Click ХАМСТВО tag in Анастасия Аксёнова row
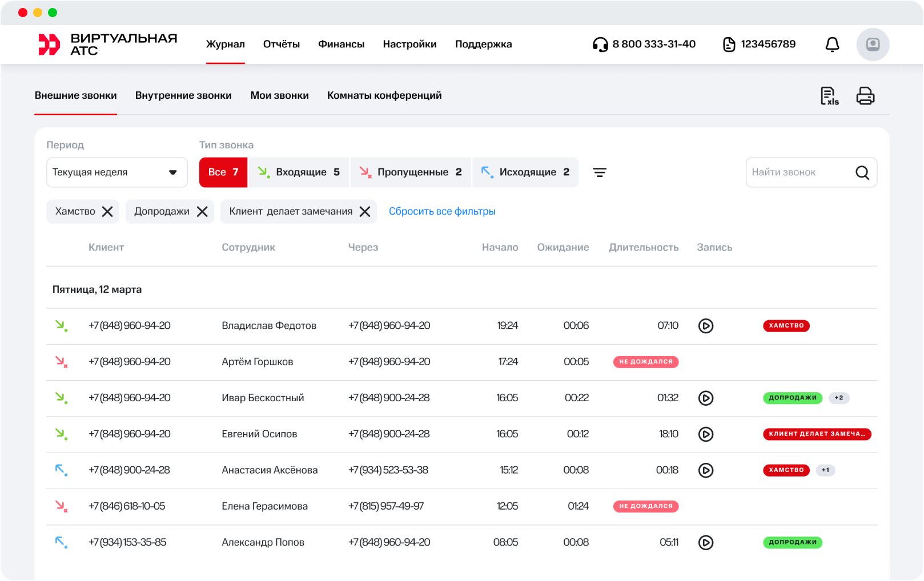 point(786,470)
